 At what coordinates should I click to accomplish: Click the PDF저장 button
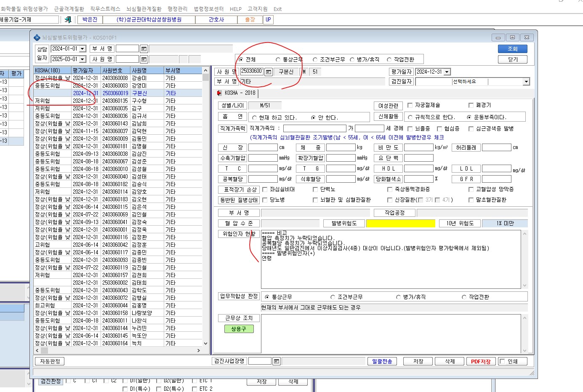tap(481, 361)
